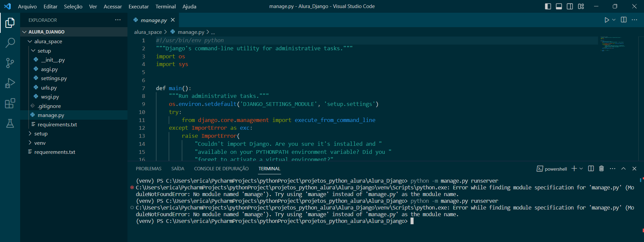Image resolution: width=644 pixels, height=242 pixels.
Task: Open the run button dropdown arrow
Action: pos(614,20)
